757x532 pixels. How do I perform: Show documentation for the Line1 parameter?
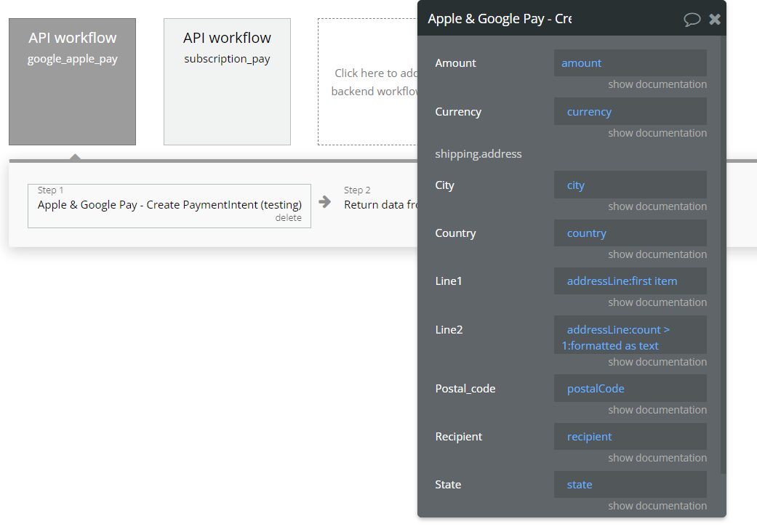coord(657,302)
